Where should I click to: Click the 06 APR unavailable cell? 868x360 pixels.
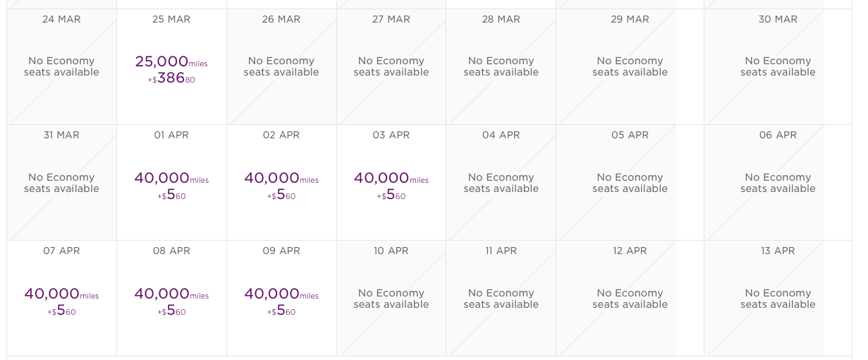click(778, 184)
